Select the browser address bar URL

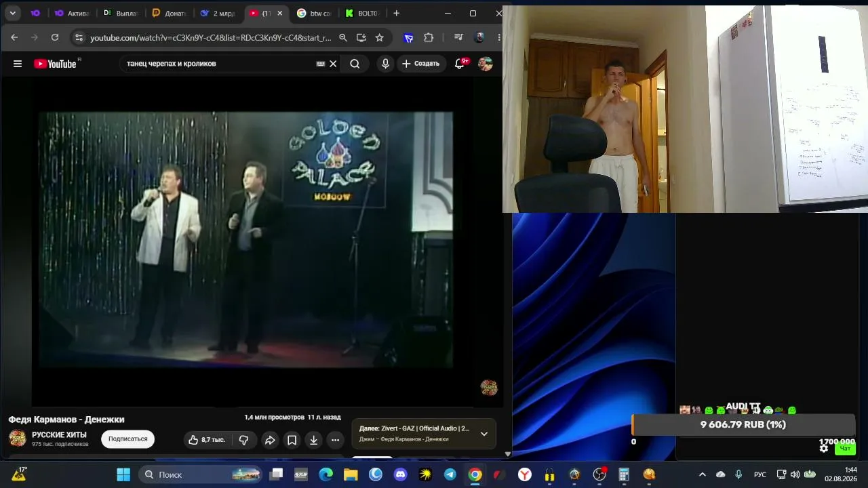click(211, 38)
